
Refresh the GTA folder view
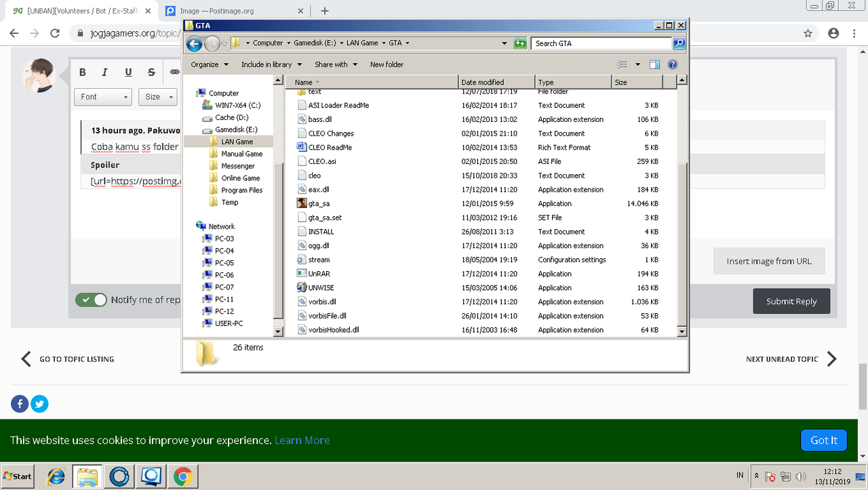pos(520,43)
